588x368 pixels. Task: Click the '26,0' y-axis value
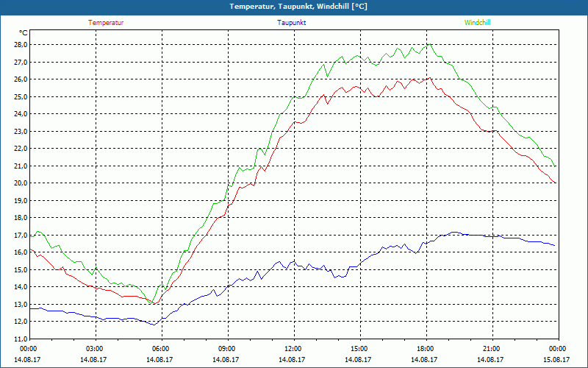point(21,79)
